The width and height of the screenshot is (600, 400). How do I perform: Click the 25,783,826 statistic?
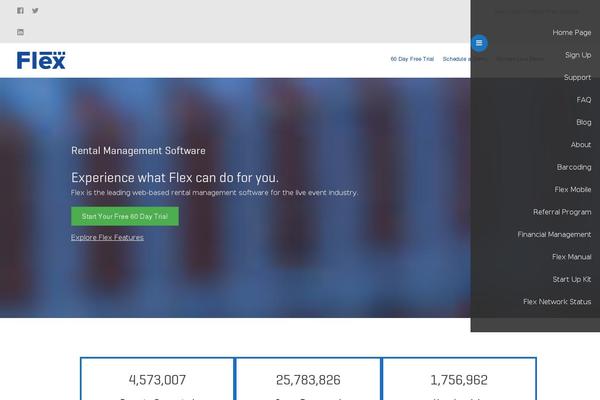point(308,380)
